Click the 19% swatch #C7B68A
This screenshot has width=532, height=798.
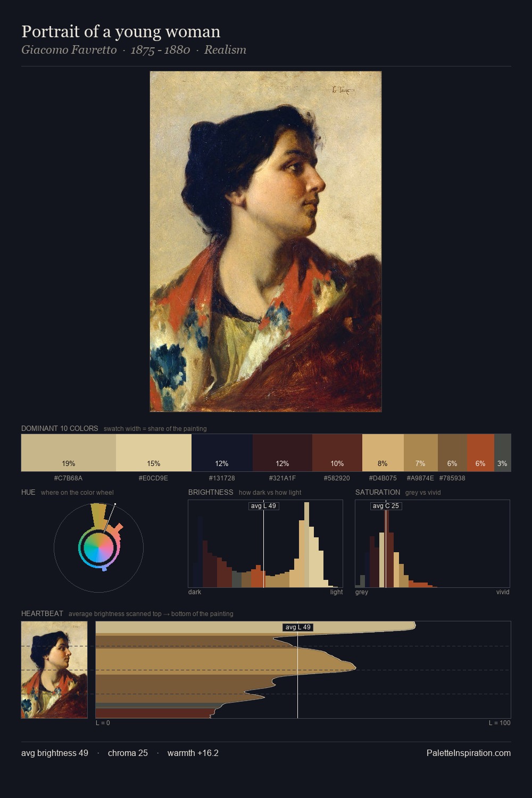pyautogui.click(x=69, y=453)
